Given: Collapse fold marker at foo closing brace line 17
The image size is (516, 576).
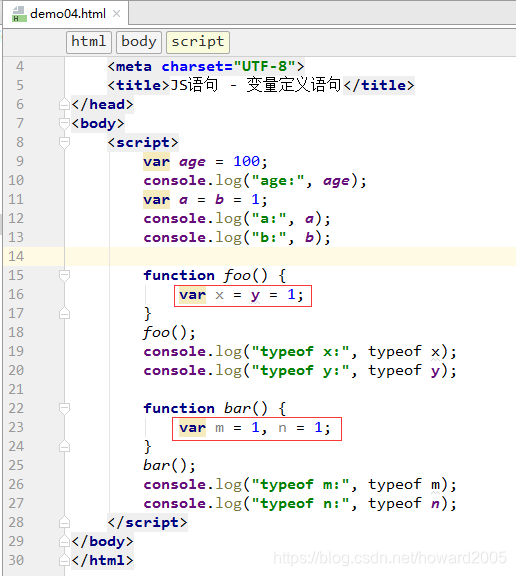Looking at the screenshot, I should tap(64, 313).
